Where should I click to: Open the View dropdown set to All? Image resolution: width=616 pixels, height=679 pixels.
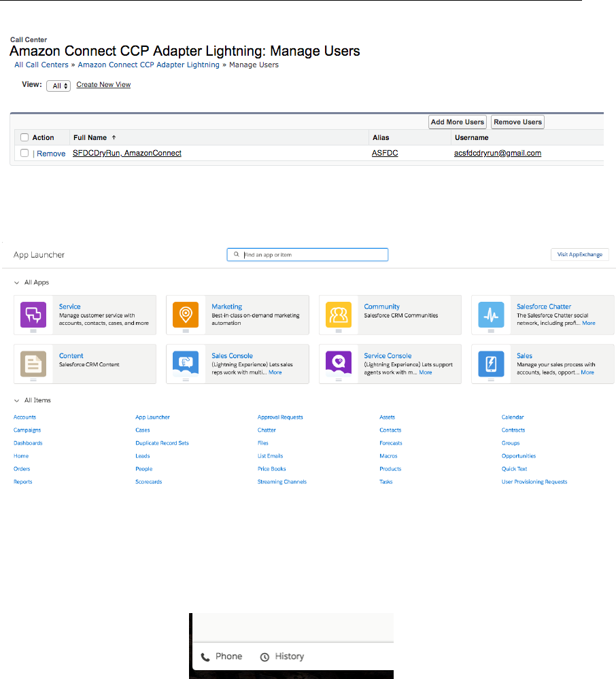(58, 86)
